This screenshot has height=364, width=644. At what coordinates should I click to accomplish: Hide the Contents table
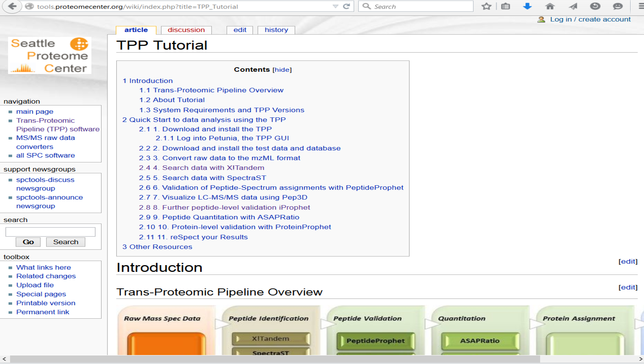coord(282,70)
